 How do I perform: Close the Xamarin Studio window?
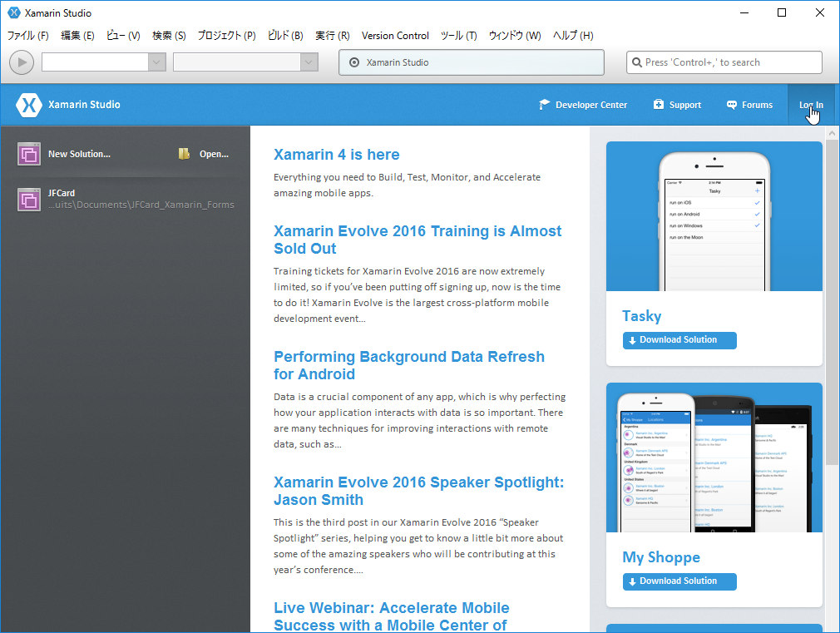(820, 12)
